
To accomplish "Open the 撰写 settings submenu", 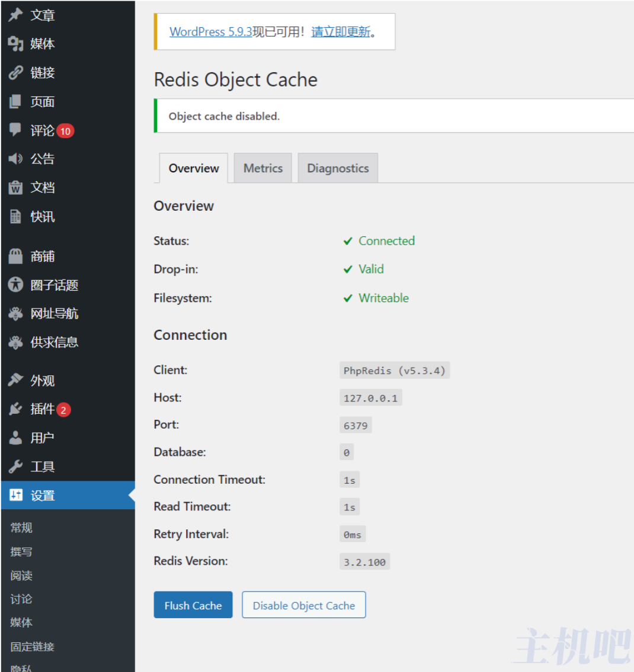I will tap(21, 552).
